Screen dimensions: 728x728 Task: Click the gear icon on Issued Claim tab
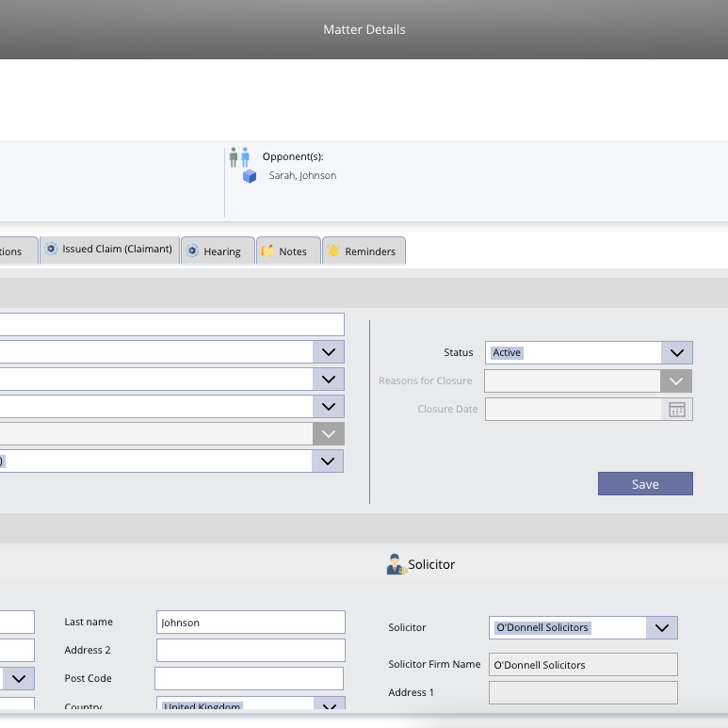click(x=51, y=249)
